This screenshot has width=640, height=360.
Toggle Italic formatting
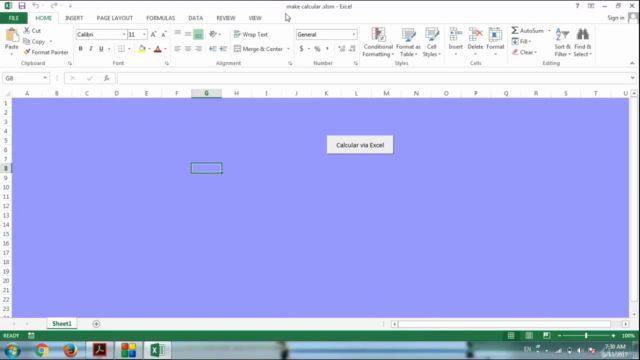(x=91, y=49)
